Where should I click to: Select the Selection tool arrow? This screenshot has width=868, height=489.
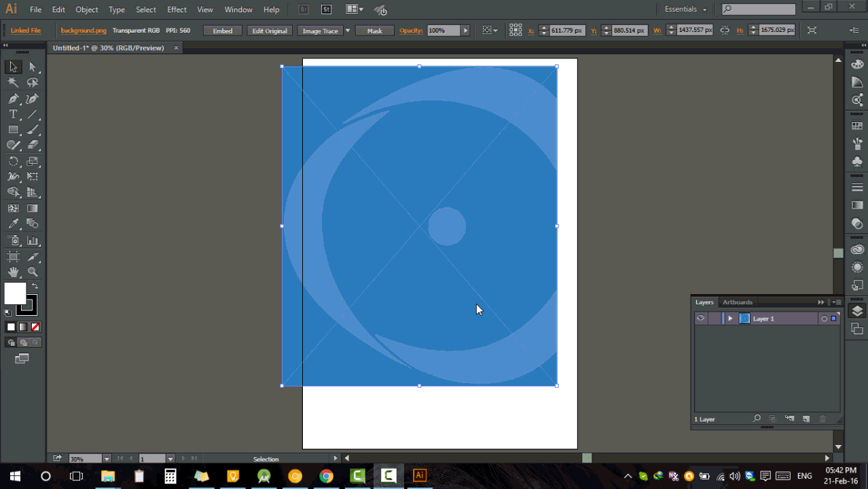click(13, 67)
